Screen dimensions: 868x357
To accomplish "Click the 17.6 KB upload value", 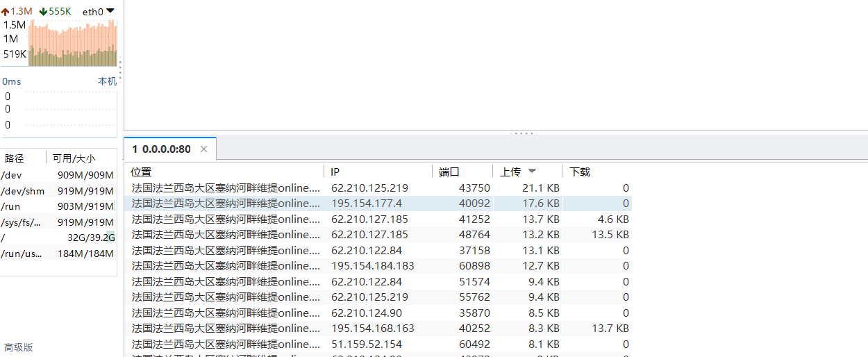I will coord(540,204).
